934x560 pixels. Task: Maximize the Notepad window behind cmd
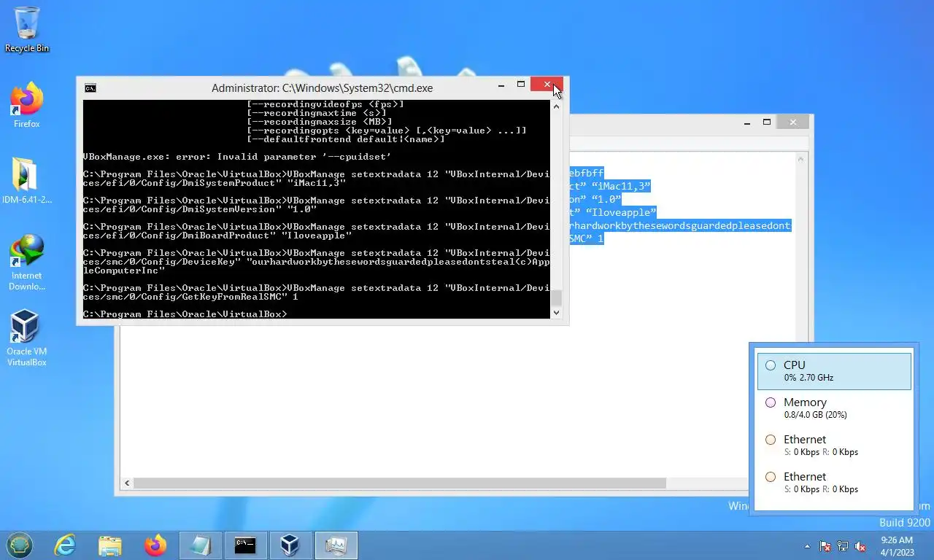pos(767,122)
